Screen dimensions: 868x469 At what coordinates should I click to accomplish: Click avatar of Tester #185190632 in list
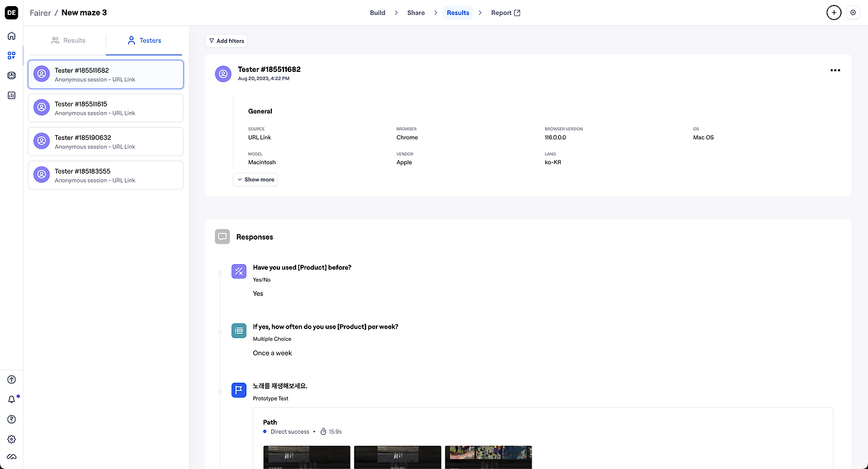coord(41,141)
